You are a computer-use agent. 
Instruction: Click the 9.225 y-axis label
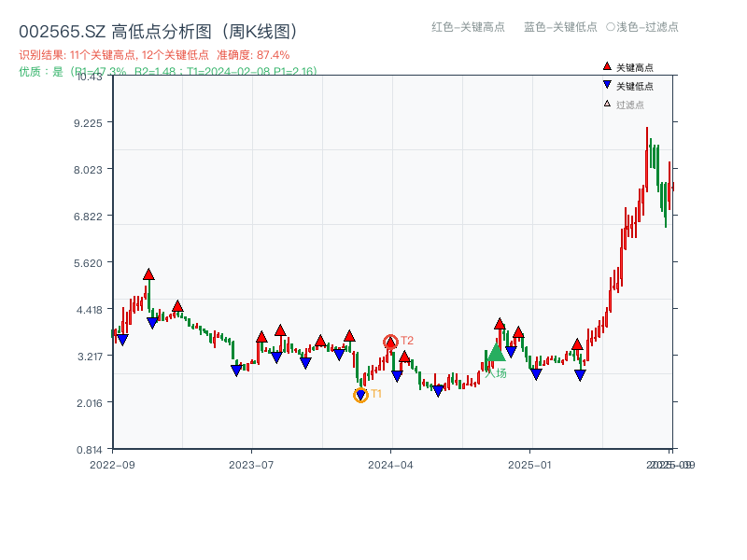[x=88, y=123]
